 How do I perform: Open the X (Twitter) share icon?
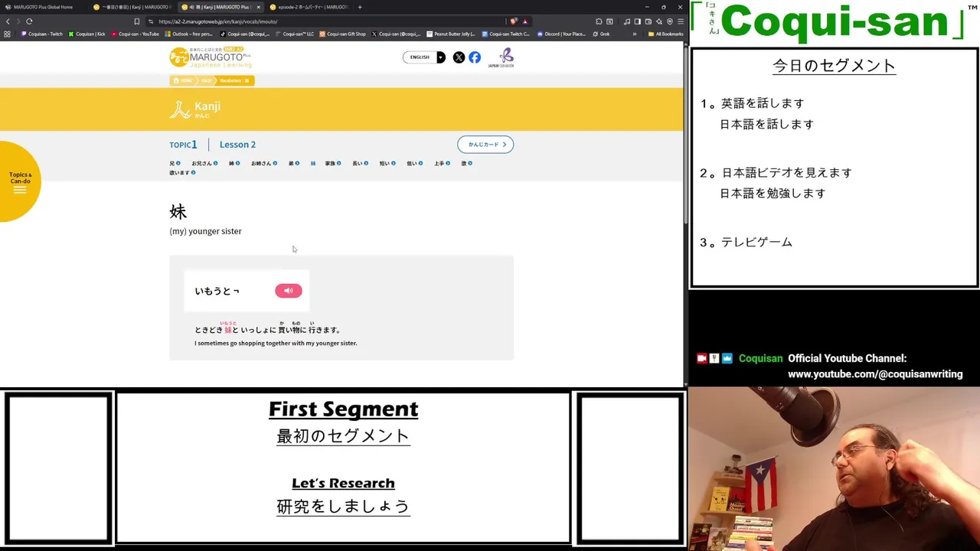click(x=459, y=57)
